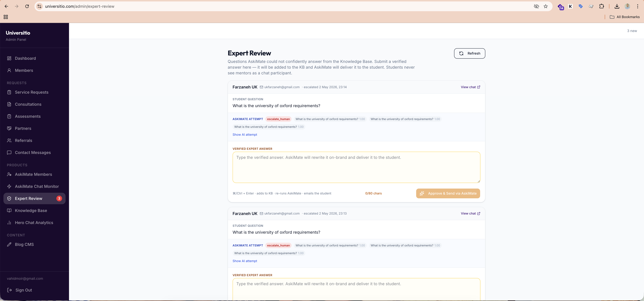Screen dimensions: 644x301
Task: Open the Extensions puzzle piece menu
Action: [601, 6]
